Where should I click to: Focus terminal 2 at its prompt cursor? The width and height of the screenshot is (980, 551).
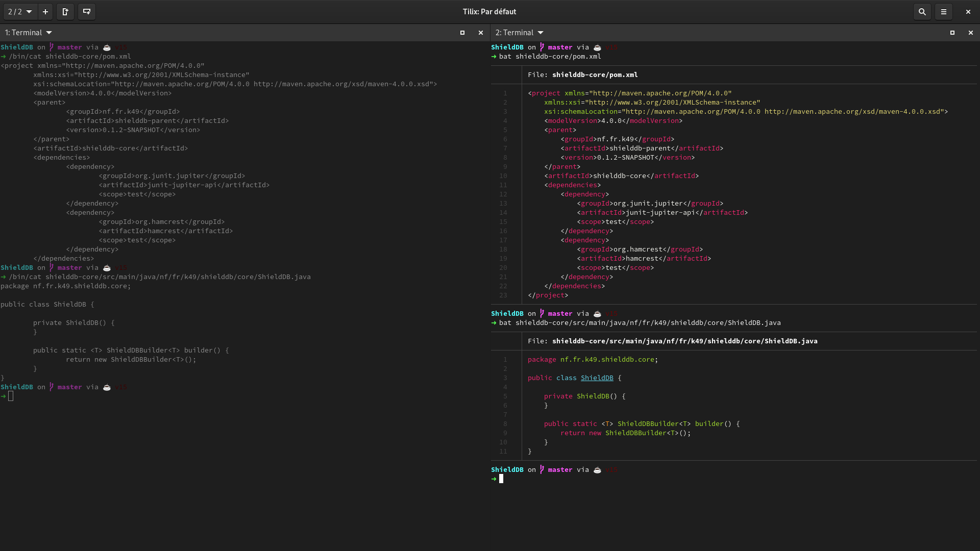point(501,479)
